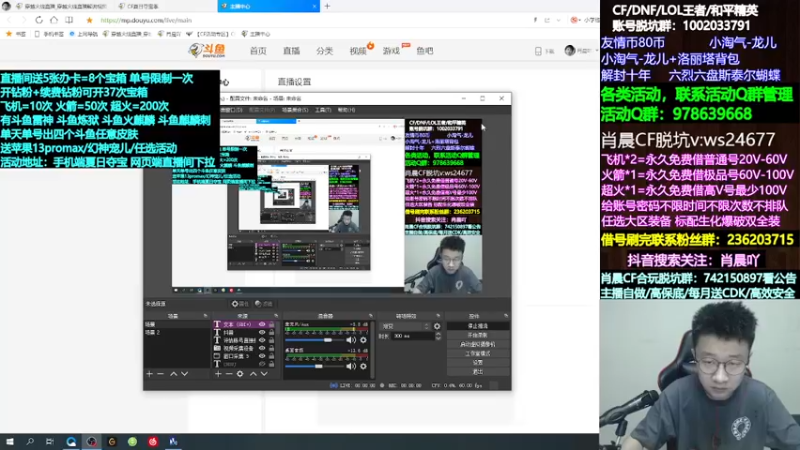
Task: Click 停止推流 to stop streaming
Action: tap(478, 326)
